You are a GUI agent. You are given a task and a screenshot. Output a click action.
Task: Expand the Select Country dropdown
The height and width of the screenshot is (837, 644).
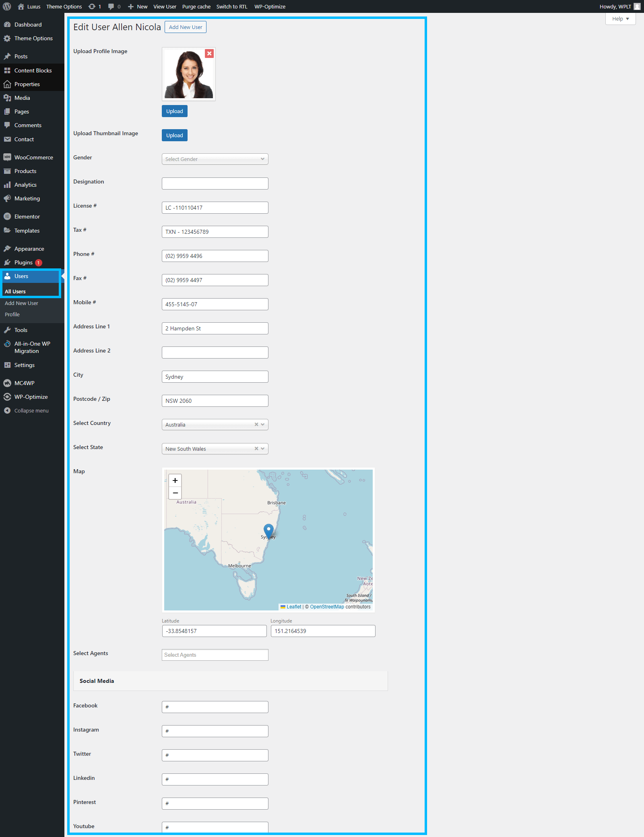[263, 425]
